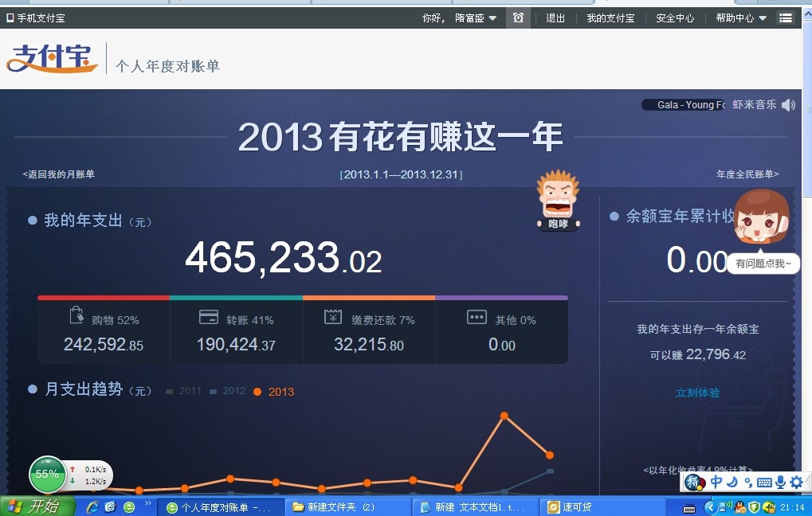Click the 有问题点我 help assistant girl
Viewport: 812px width, 516px height.
761,217
